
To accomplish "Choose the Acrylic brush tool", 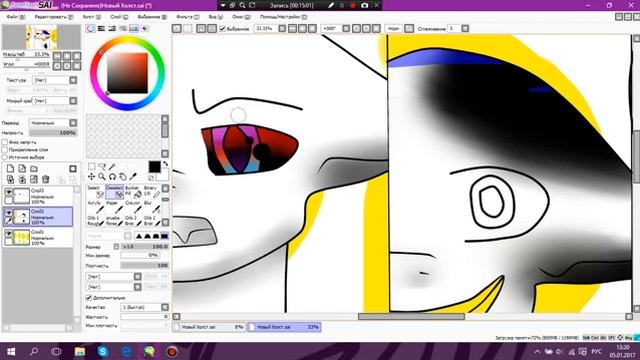I will pyautogui.click(x=96, y=207).
